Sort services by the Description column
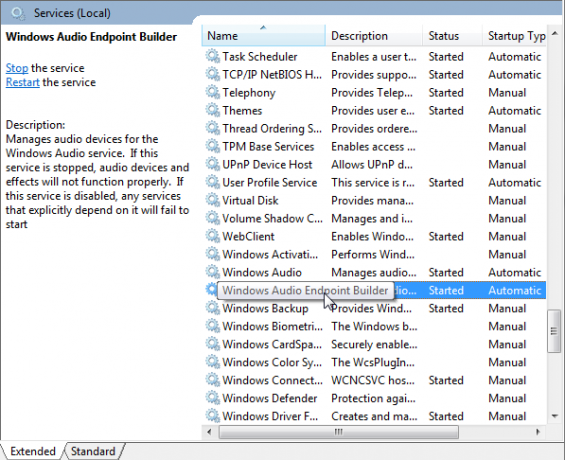The height and width of the screenshot is (460, 565). [374, 36]
